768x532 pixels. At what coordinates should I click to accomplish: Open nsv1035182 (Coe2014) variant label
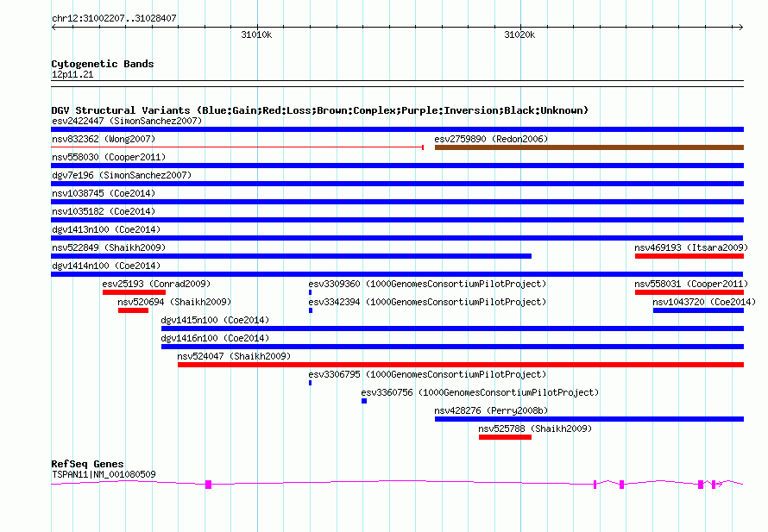[104, 211]
